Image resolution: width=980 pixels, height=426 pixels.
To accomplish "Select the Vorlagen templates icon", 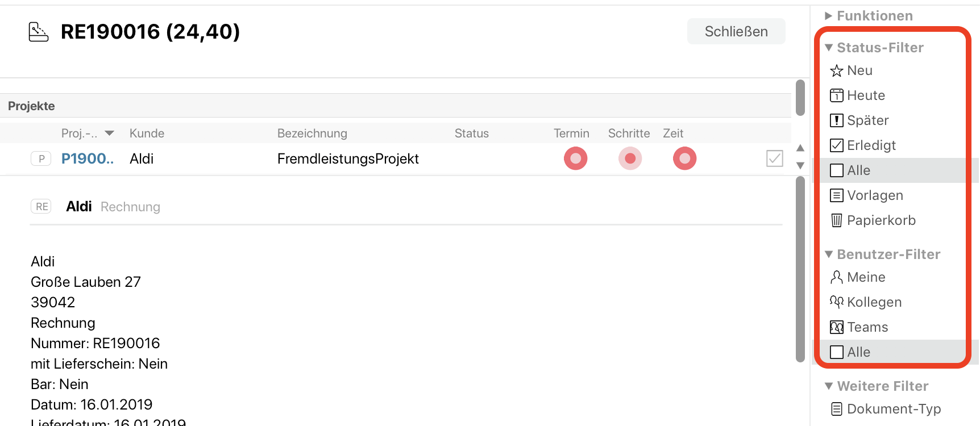I will coord(836,195).
